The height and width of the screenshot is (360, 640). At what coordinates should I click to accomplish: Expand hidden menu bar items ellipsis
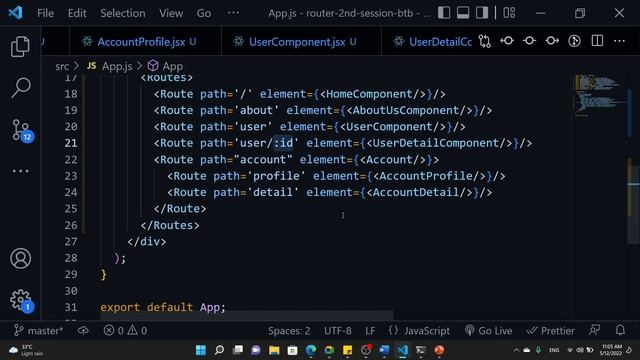233,13
